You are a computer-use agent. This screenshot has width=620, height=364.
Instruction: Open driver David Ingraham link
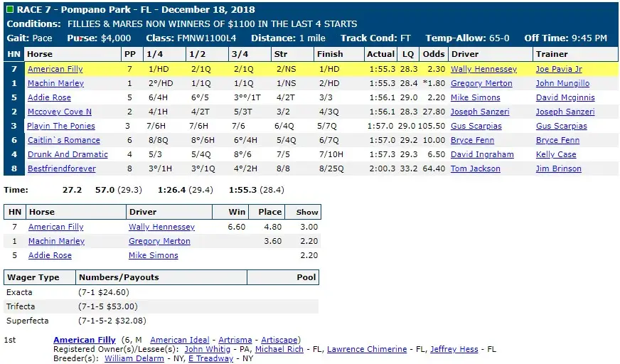click(482, 154)
